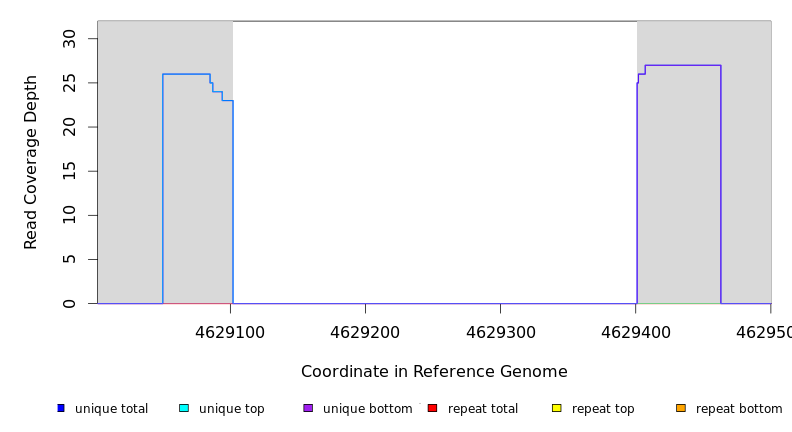Click the red 'repeat total' legend swatch

pos(432,408)
